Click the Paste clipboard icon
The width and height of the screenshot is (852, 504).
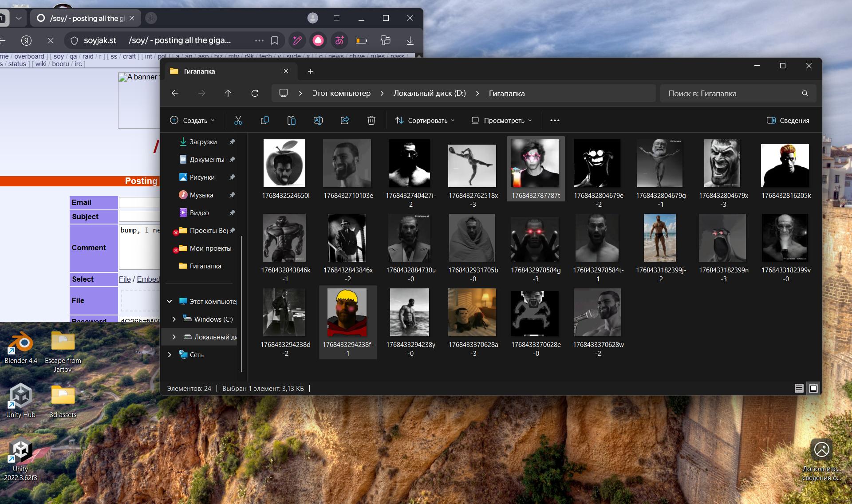292,120
